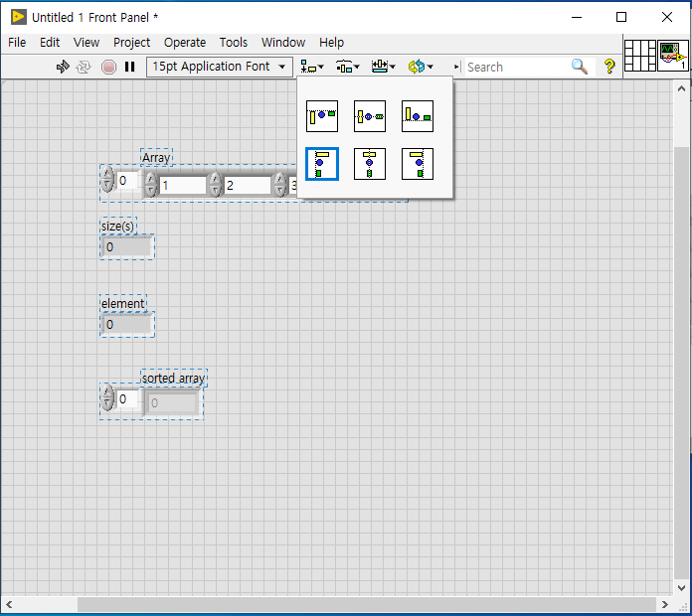Select the Horizontal Centers alignment option
The image size is (692, 616).
(x=370, y=164)
